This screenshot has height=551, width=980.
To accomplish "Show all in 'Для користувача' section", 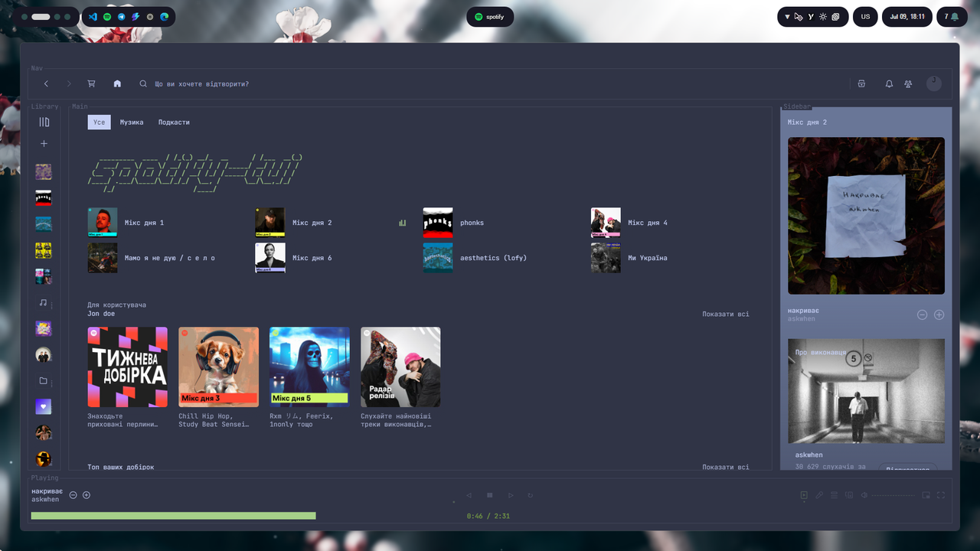I will point(726,314).
